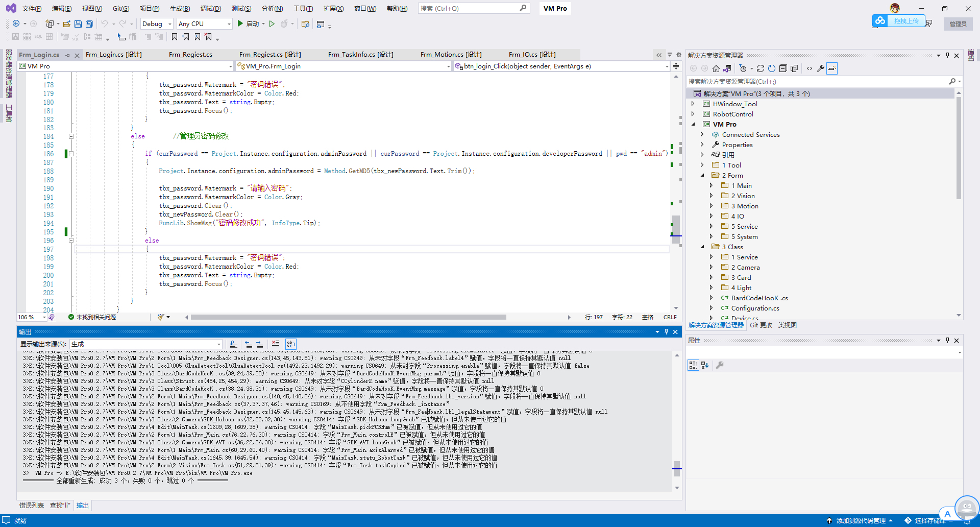Toggle Show All Files in Solution Explorer
Viewport: 980px width, 527px height.
[794, 68]
